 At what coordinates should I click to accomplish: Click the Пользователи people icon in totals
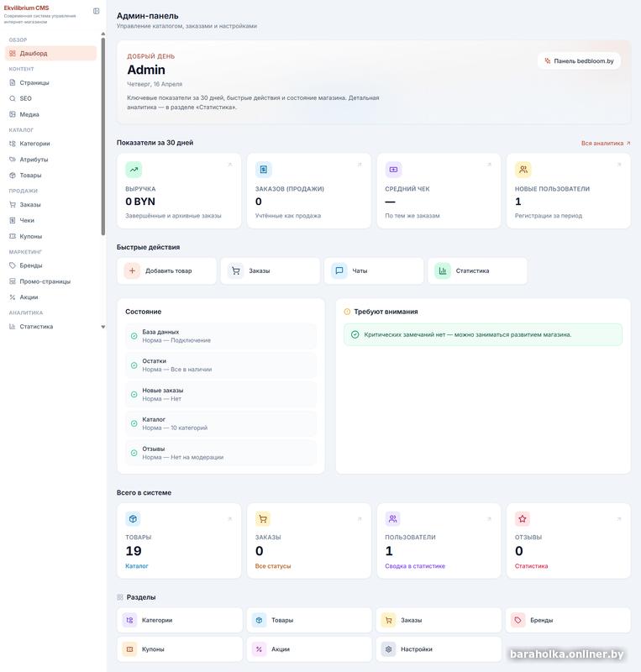(392, 519)
